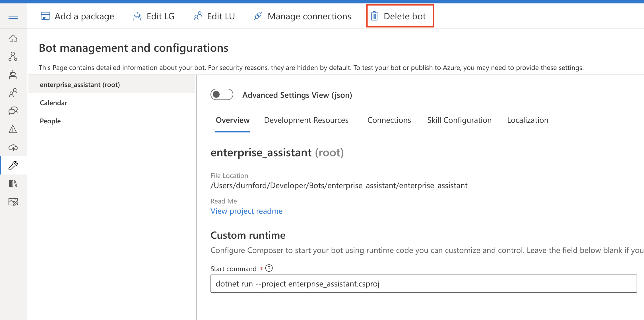
Task: Click the Start command help icon
Action: (269, 268)
